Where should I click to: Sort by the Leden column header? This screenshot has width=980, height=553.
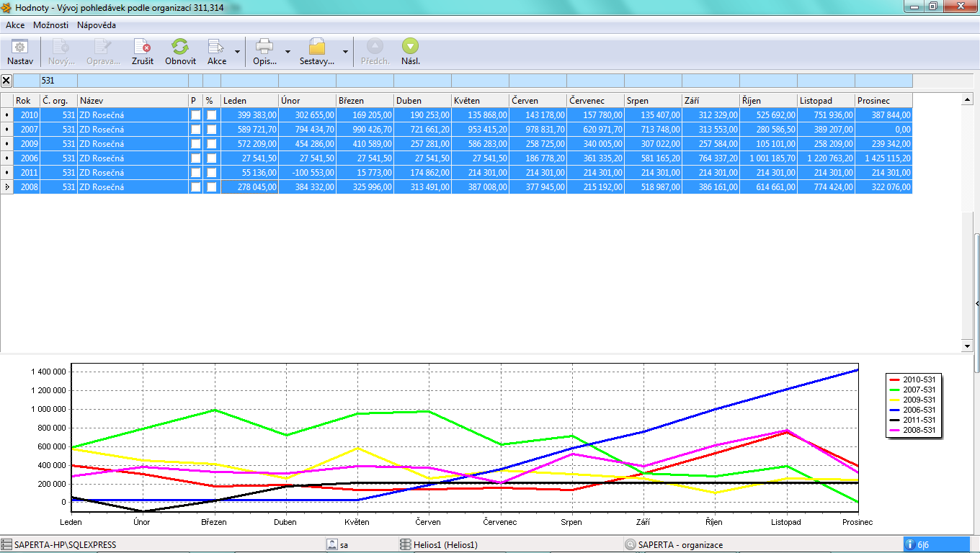[x=249, y=101]
